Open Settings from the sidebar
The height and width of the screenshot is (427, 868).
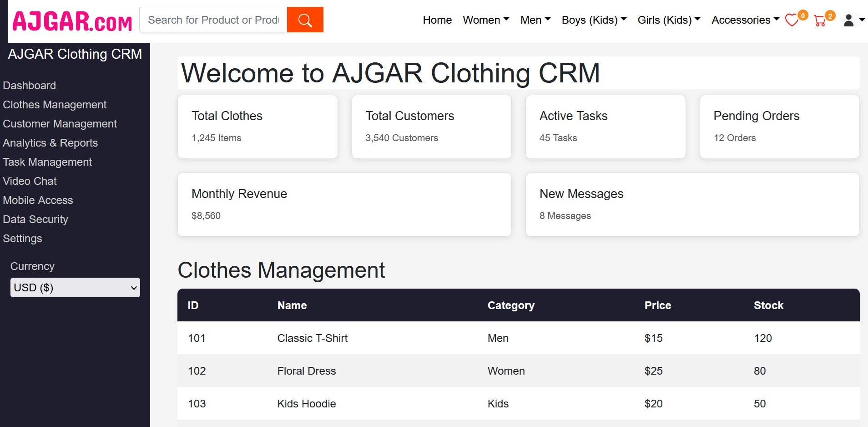click(x=22, y=238)
